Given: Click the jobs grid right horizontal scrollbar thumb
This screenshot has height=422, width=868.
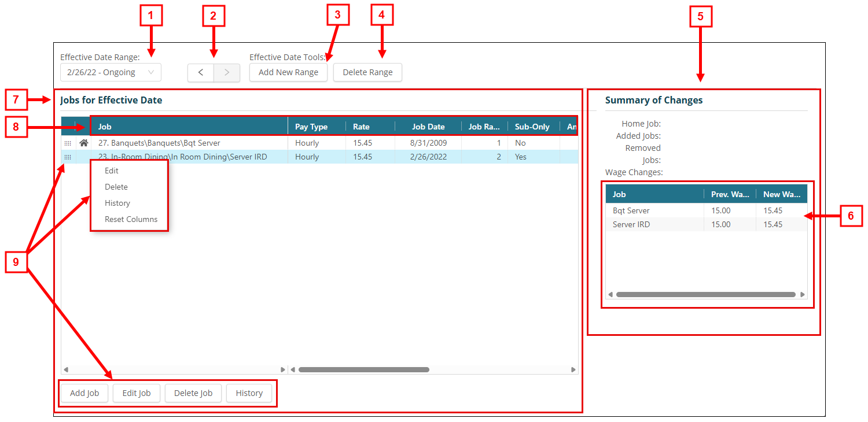Looking at the screenshot, I should point(364,369).
